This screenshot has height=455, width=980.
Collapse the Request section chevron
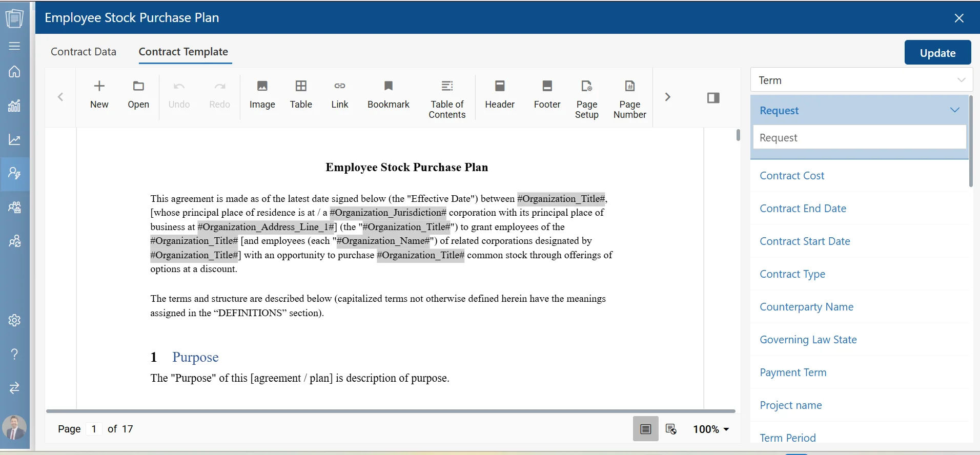tap(955, 110)
